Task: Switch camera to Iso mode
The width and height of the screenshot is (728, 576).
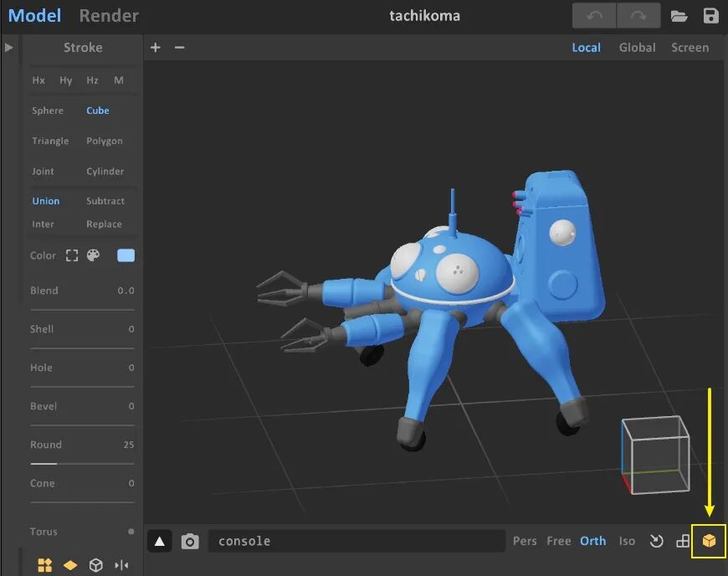Action: [x=627, y=541]
